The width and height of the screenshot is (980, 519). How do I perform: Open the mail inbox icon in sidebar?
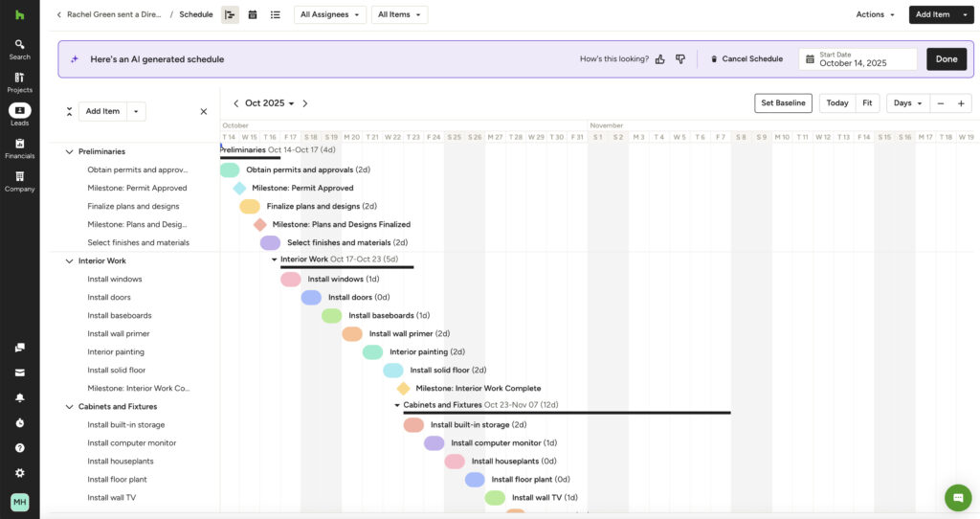[19, 372]
